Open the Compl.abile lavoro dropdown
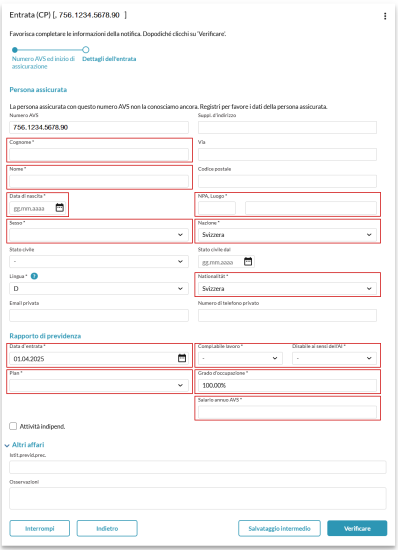Screen dimensions: 398x550 point(240,358)
